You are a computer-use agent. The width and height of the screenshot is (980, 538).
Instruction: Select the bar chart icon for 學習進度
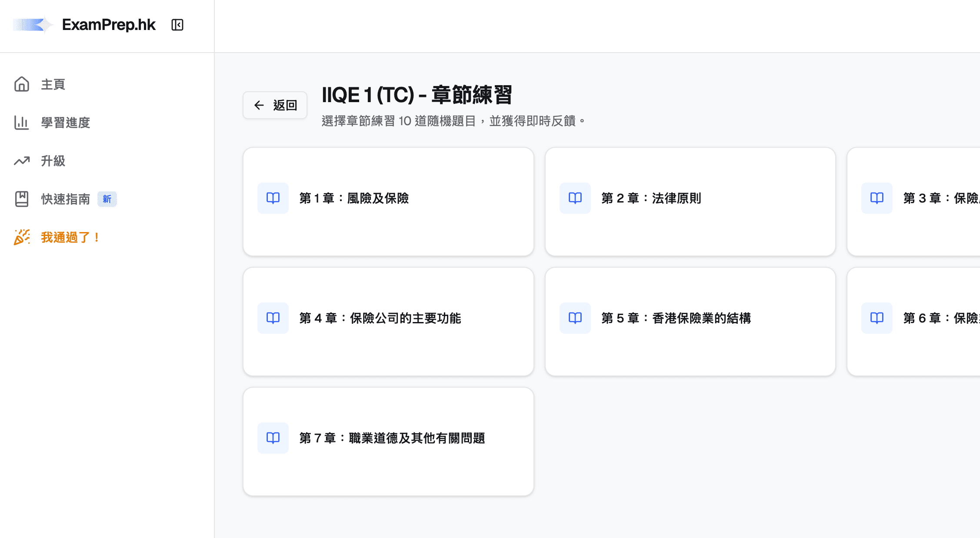click(22, 123)
